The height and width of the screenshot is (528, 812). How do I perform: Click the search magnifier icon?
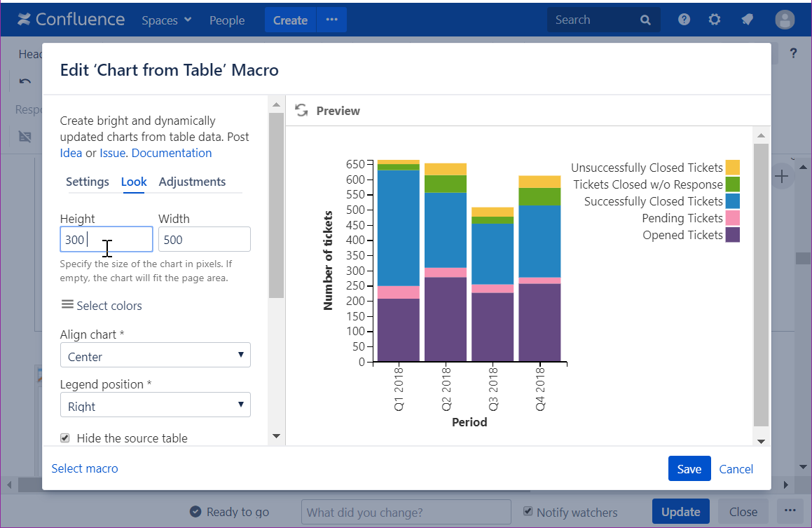[645, 20]
